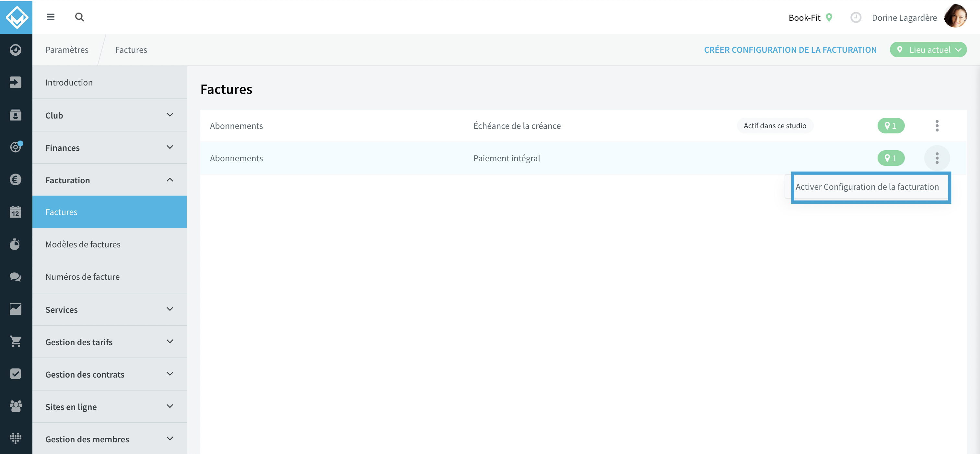The width and height of the screenshot is (980, 454).
Task: Expand the Gestion des membres section
Action: click(x=110, y=439)
